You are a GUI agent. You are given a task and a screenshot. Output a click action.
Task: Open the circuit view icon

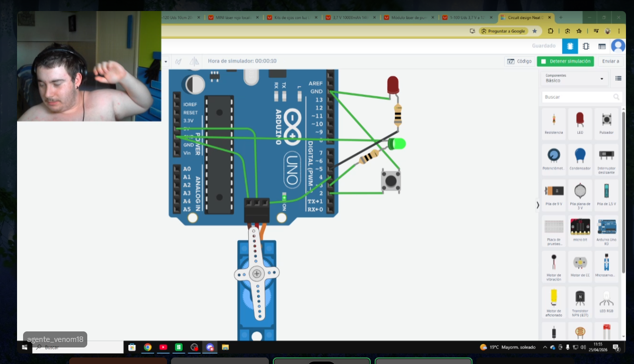[x=570, y=46]
